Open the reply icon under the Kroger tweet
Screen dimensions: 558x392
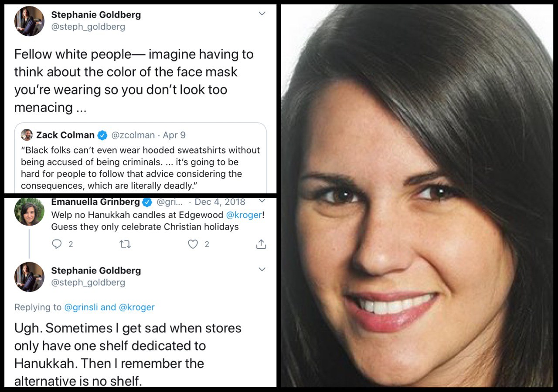pos(57,244)
